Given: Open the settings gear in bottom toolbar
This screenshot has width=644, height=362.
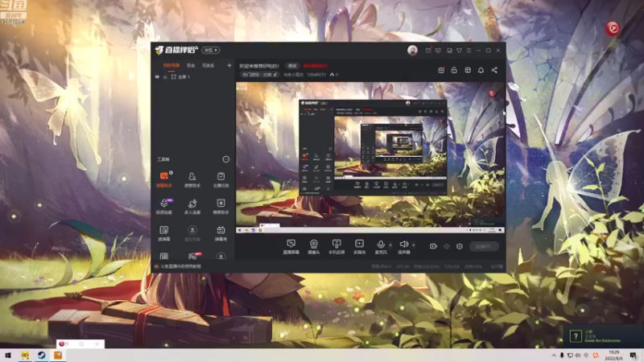Looking at the screenshot, I should pyautogui.click(x=460, y=246).
